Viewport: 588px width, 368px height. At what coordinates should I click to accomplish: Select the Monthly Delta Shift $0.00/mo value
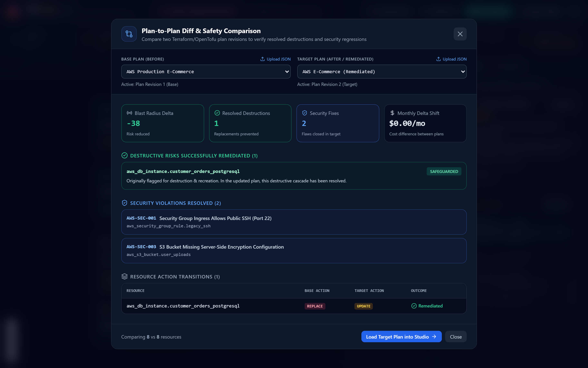pyautogui.click(x=407, y=123)
